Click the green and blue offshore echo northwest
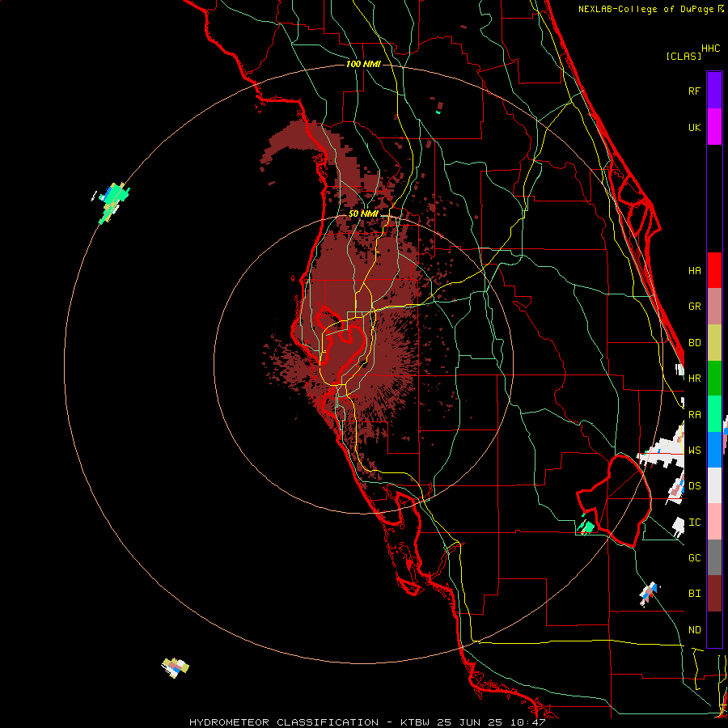The height and width of the screenshot is (728, 728). pyautogui.click(x=111, y=202)
